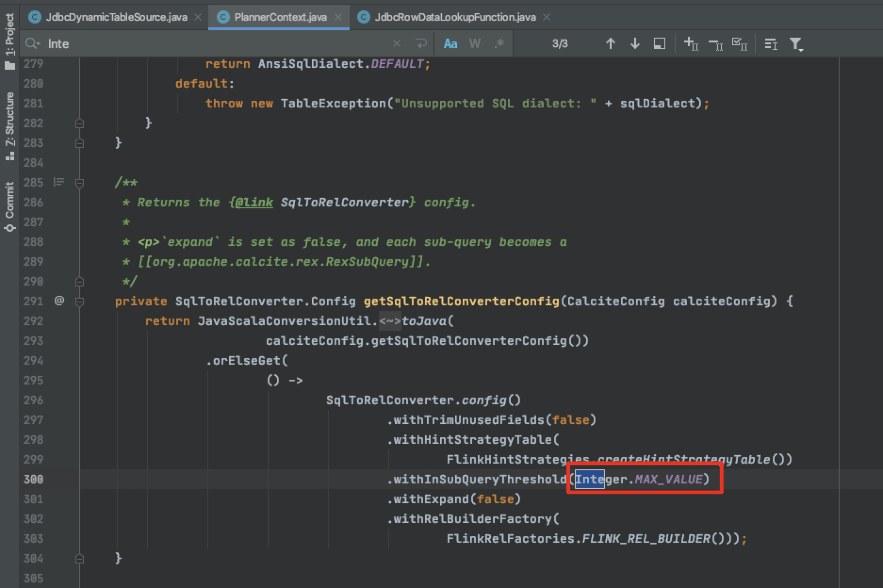Open search history dropdown magnifier
The width and height of the screenshot is (883, 588).
[33, 44]
